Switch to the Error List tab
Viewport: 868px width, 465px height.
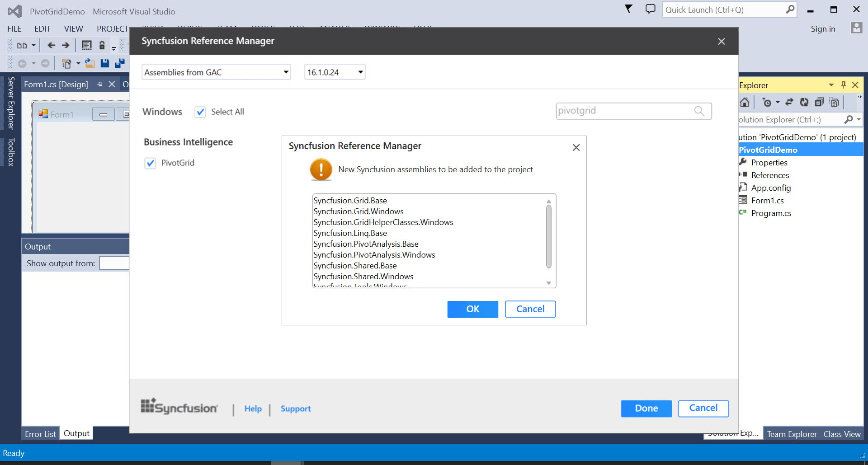(x=40, y=434)
